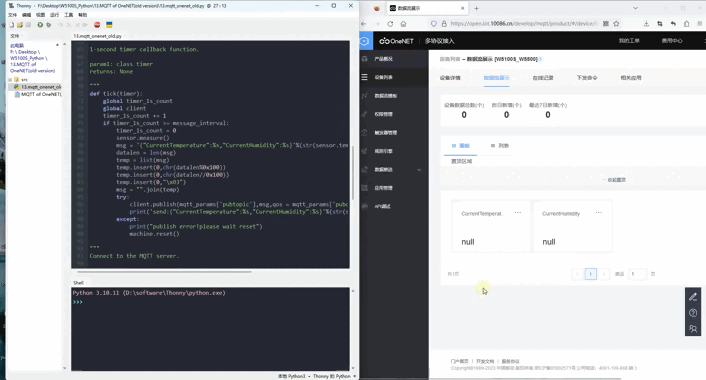Viewport: 706px width, 380px height.
Task: Bookmark this page with the star icon
Action: click(x=616, y=24)
